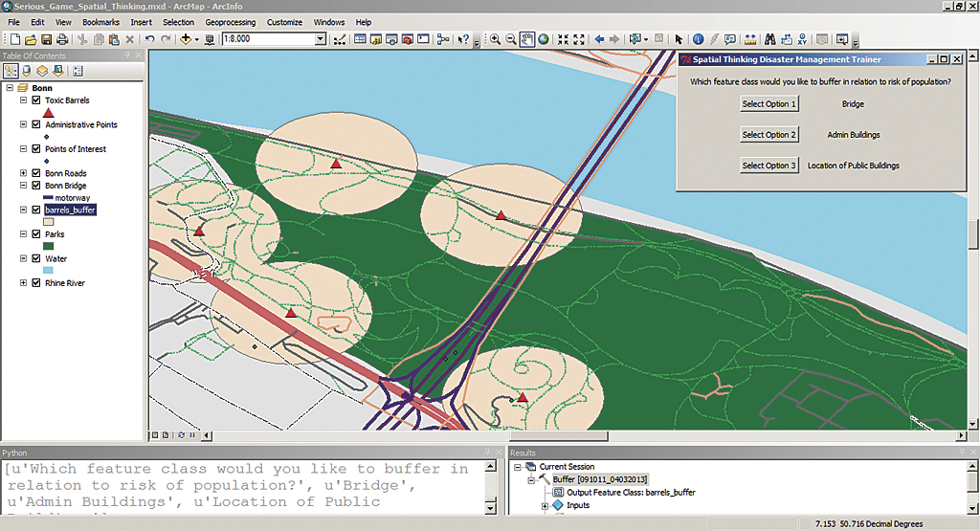Select the Zoom In tool

pyautogui.click(x=496, y=39)
